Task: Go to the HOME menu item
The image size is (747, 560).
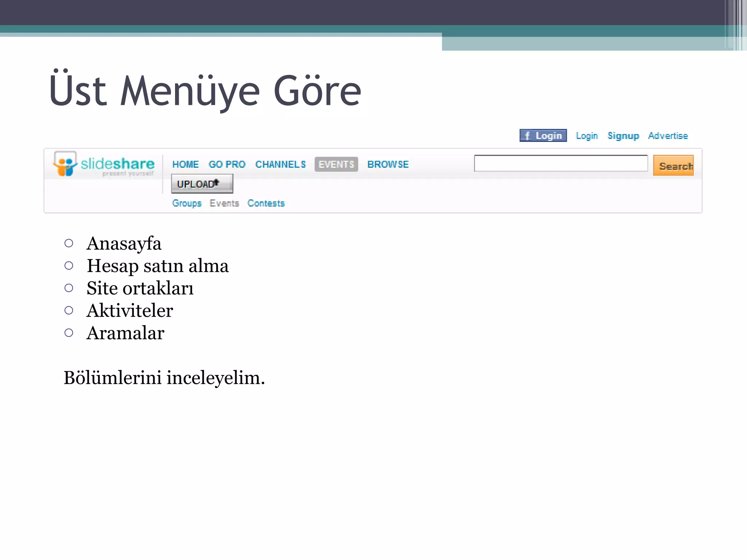Action: pos(186,164)
